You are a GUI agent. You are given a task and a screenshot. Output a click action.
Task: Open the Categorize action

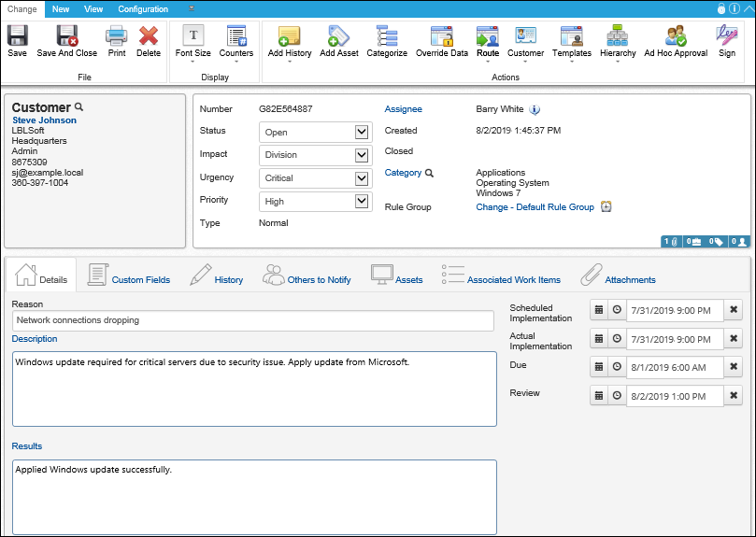[387, 41]
